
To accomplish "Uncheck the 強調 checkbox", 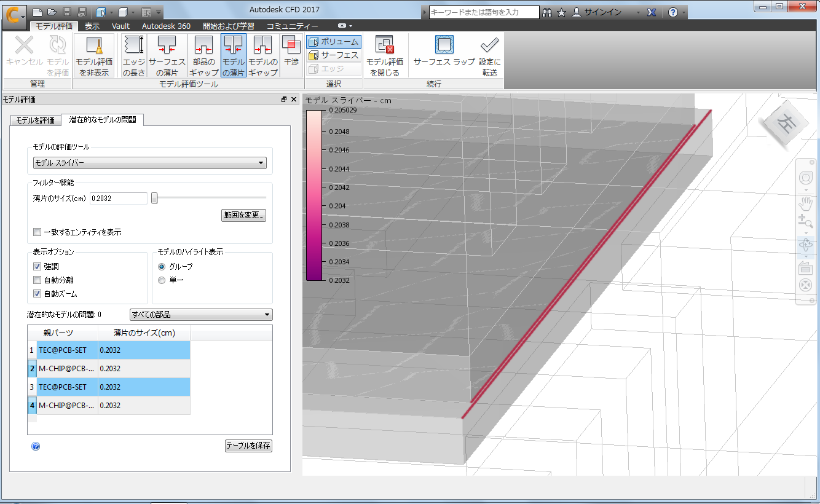I will tap(37, 267).
